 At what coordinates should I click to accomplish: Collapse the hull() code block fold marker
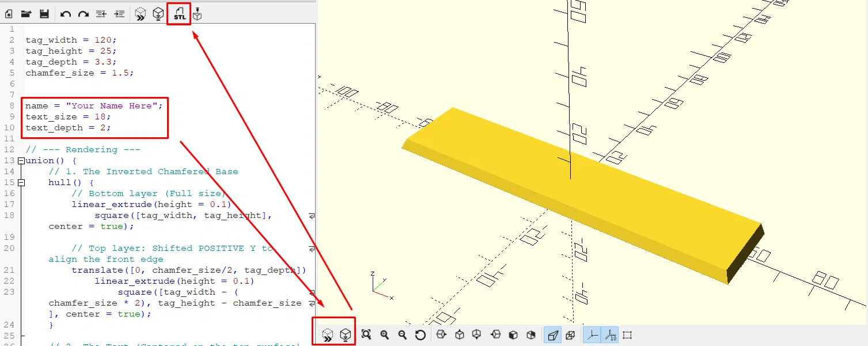coord(21,183)
